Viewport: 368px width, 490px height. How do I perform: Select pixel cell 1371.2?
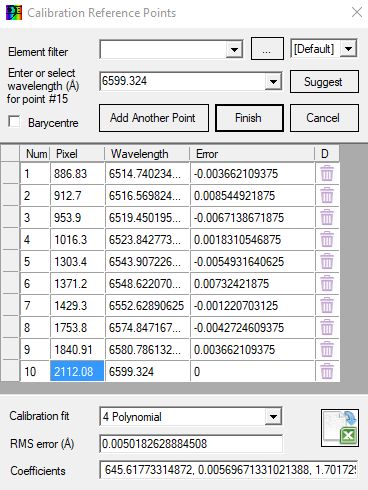pos(77,283)
